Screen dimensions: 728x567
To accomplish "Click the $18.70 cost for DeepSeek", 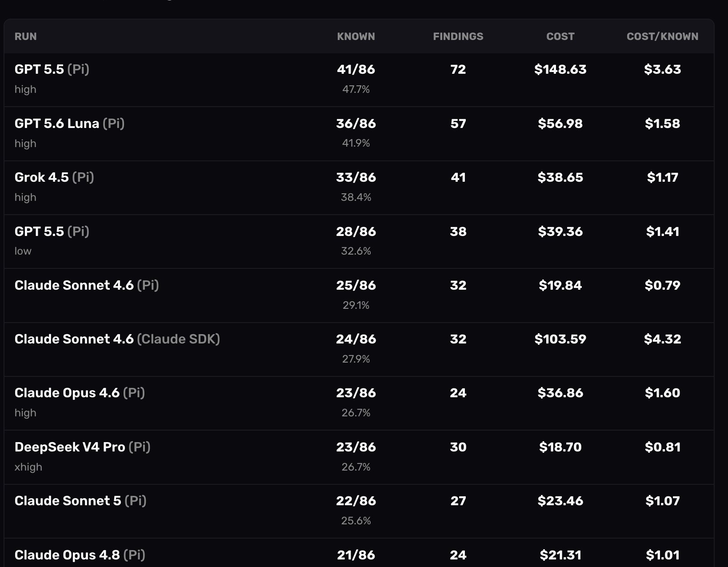I will (560, 447).
